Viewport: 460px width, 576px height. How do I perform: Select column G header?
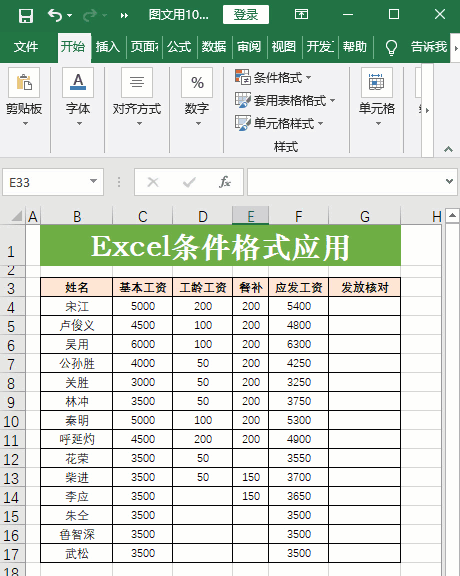(x=364, y=216)
